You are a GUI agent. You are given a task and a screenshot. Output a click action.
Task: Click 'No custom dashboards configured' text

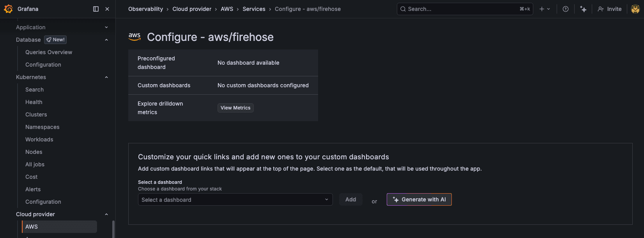[263, 85]
